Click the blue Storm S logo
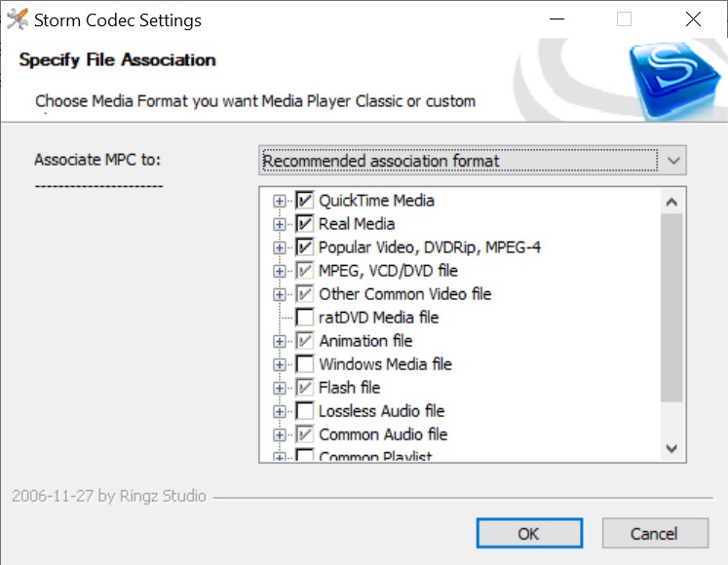 (x=672, y=79)
